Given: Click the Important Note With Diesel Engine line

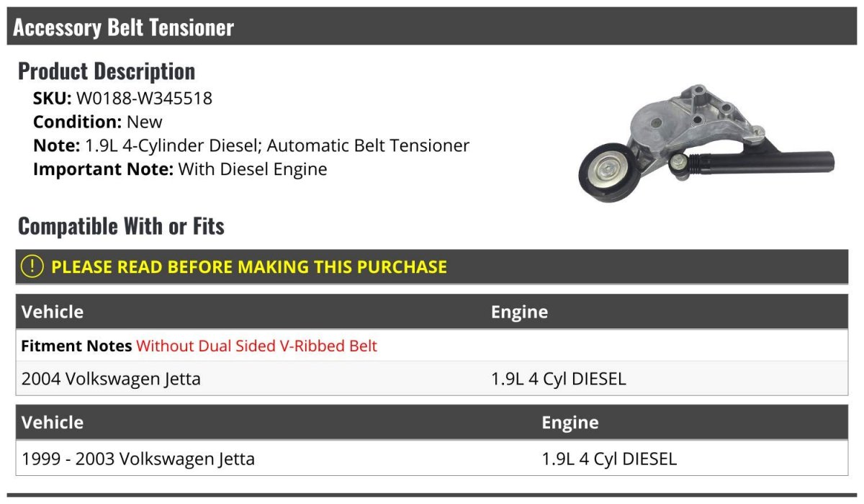Looking at the screenshot, I should tap(180, 169).
